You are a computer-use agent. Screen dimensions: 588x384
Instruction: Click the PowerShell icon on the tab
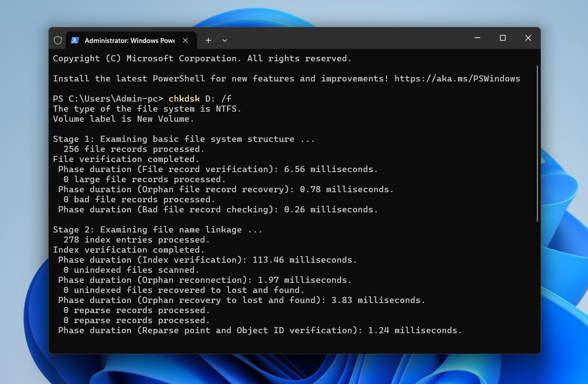coord(75,40)
